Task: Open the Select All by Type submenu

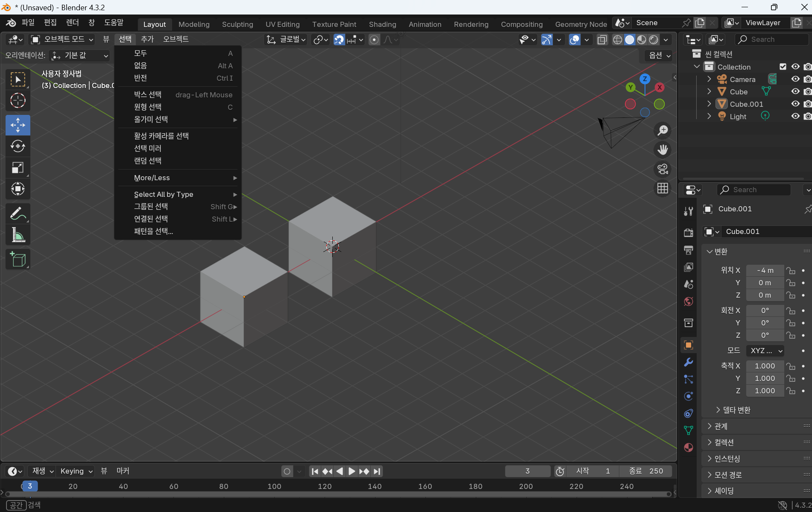Action: point(178,194)
